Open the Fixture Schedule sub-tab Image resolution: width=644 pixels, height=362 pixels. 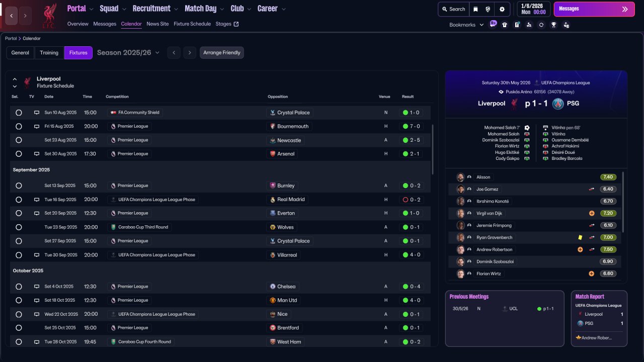tap(192, 24)
